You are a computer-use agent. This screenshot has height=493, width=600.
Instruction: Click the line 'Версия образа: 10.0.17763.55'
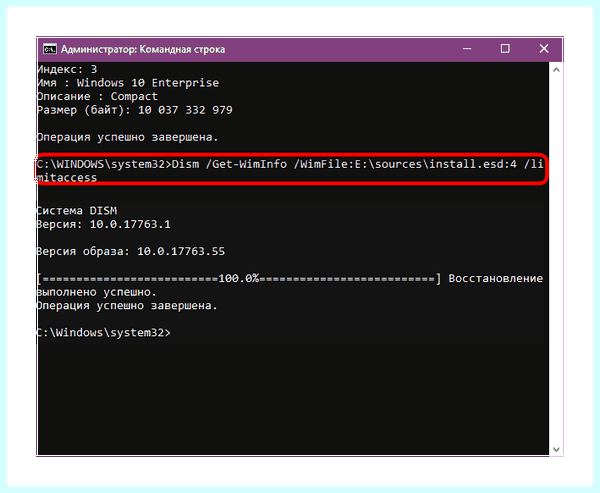click(131, 251)
